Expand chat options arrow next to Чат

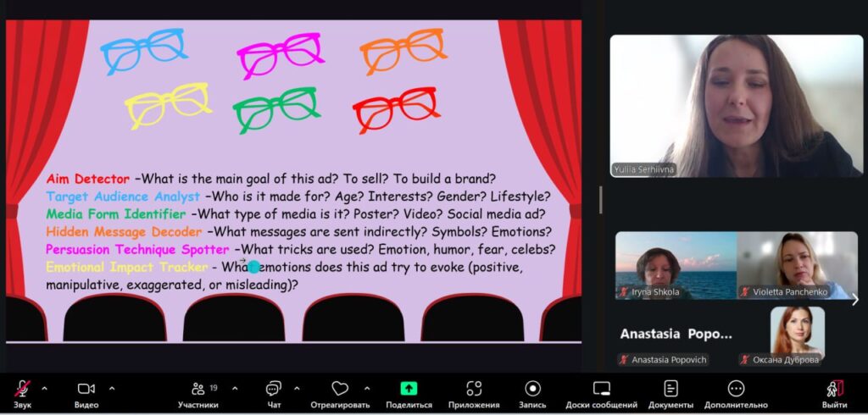[297, 389]
